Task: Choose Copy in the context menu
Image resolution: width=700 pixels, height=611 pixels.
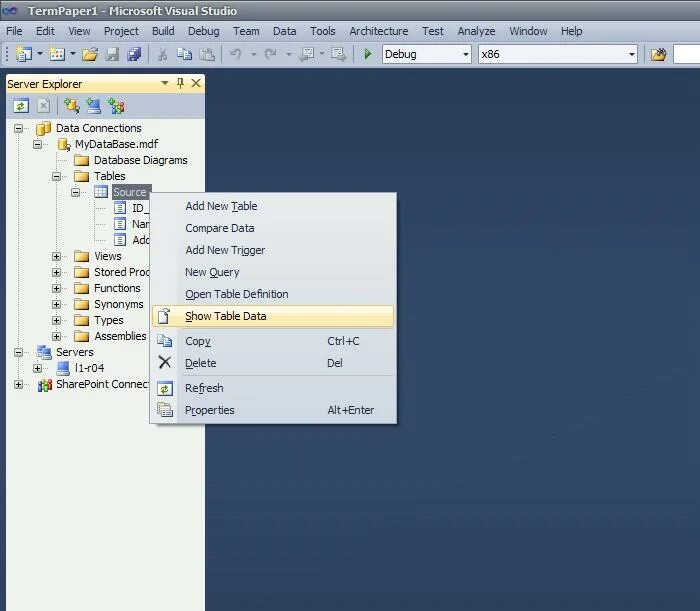Action: [273, 341]
